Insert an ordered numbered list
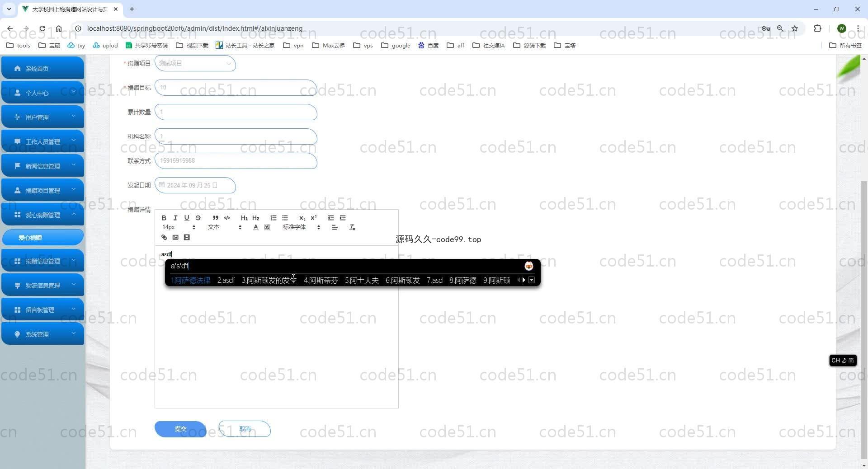 pos(273,218)
